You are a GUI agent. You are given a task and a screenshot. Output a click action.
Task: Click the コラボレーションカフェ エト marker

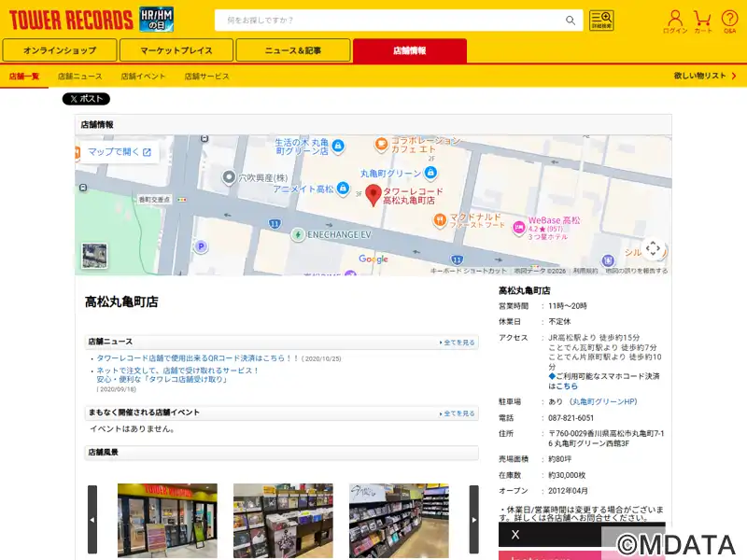pos(381,144)
